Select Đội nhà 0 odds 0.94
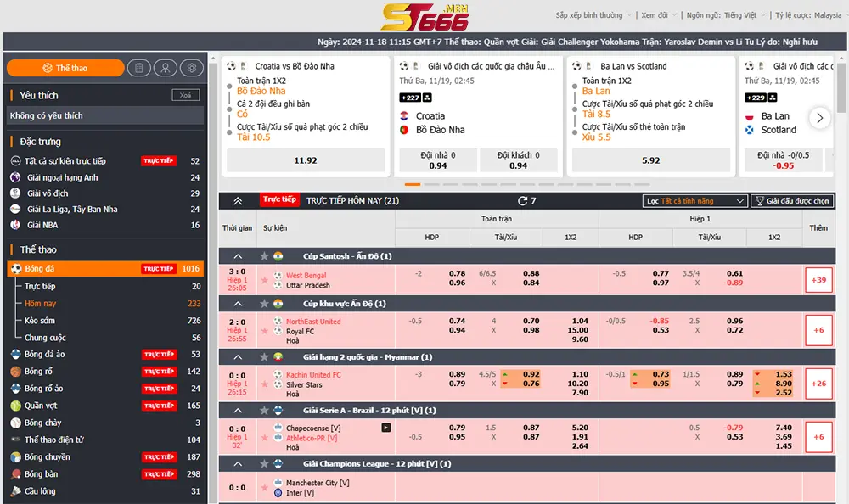This screenshot has width=849, height=504. tap(438, 160)
